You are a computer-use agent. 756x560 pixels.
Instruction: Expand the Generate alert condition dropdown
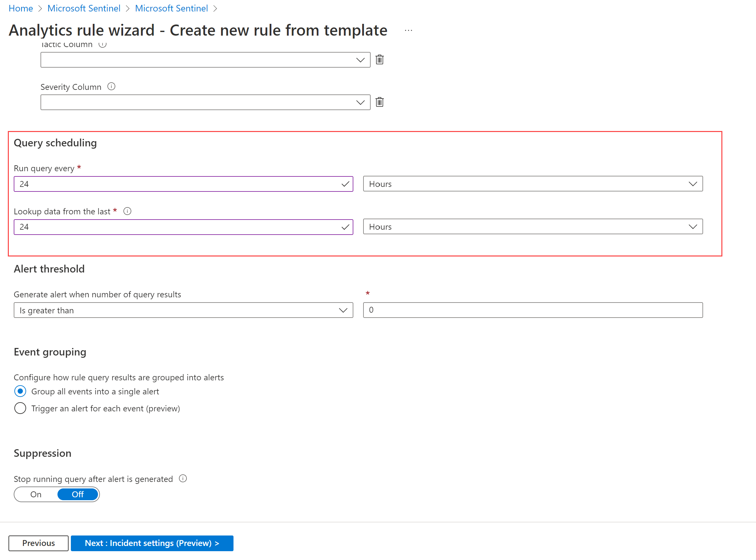pyautogui.click(x=344, y=310)
